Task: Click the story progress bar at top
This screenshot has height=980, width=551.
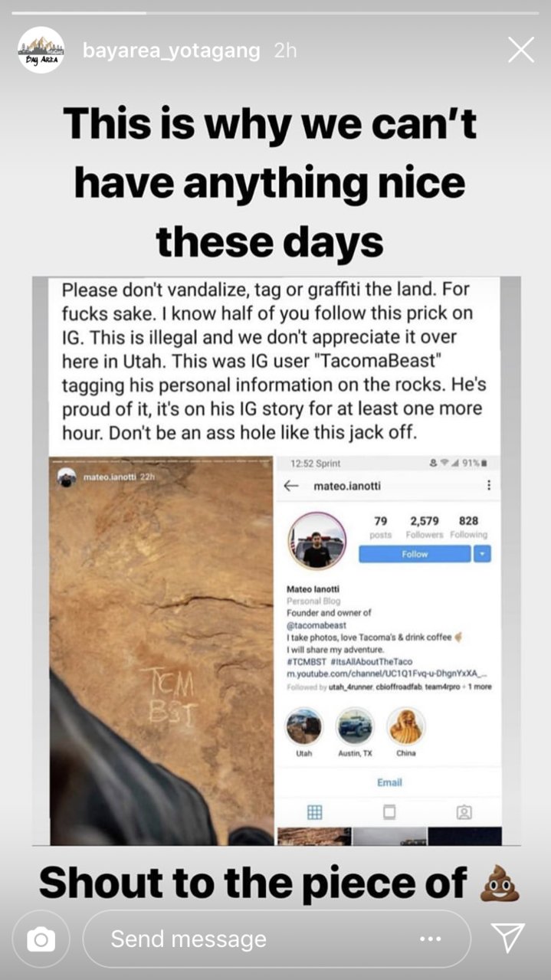Action: [x=276, y=13]
